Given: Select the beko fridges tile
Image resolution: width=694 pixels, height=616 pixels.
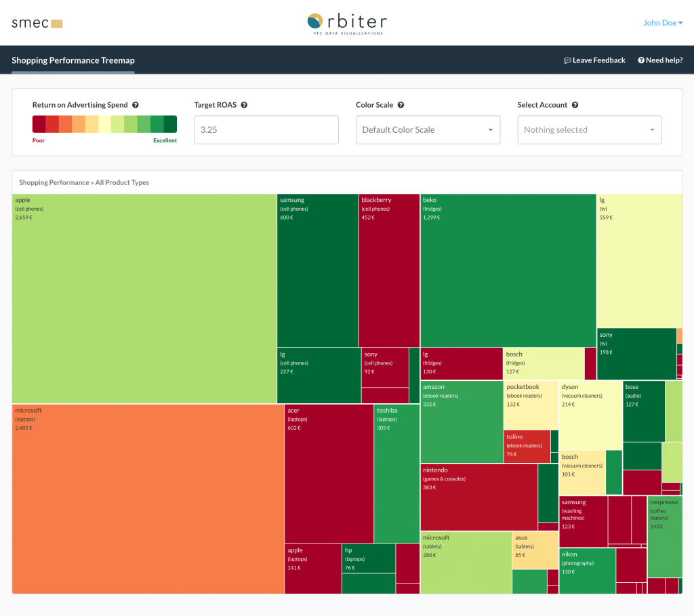Looking at the screenshot, I should click(508, 270).
